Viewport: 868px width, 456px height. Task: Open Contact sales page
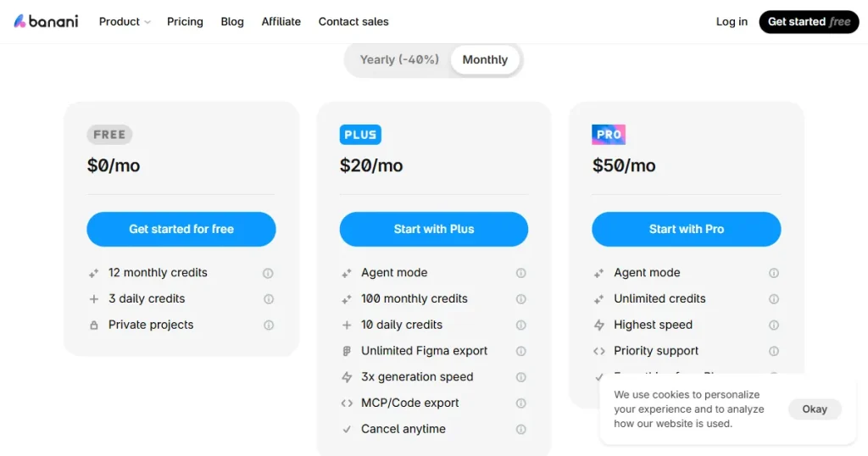click(x=353, y=21)
